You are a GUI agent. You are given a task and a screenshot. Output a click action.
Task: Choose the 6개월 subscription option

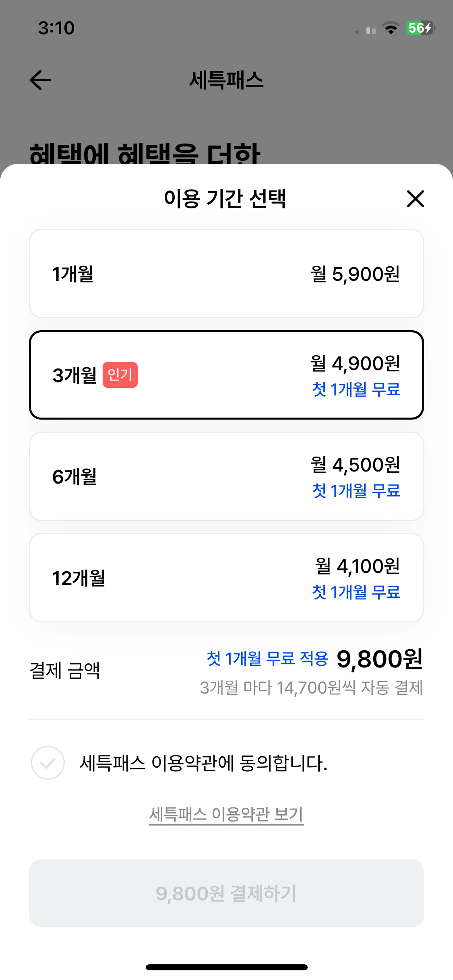(226, 476)
